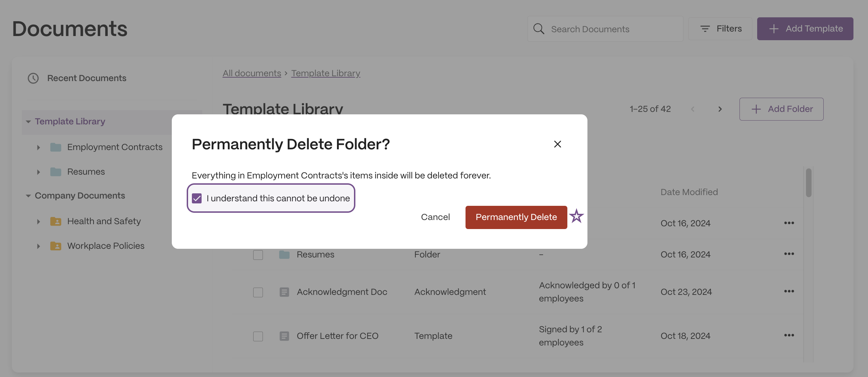Open Resumes in the sidebar tree
Viewport: 868px width, 377px height.
[86, 172]
